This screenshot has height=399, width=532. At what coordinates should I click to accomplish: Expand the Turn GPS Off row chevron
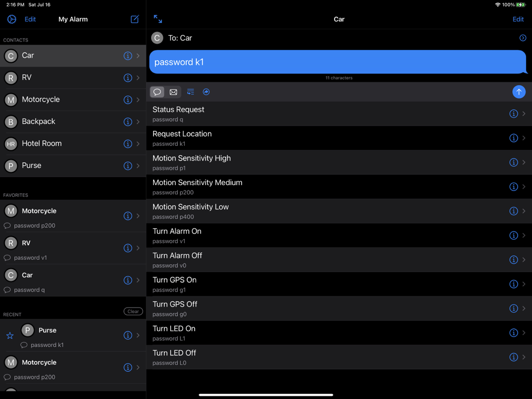524,309
